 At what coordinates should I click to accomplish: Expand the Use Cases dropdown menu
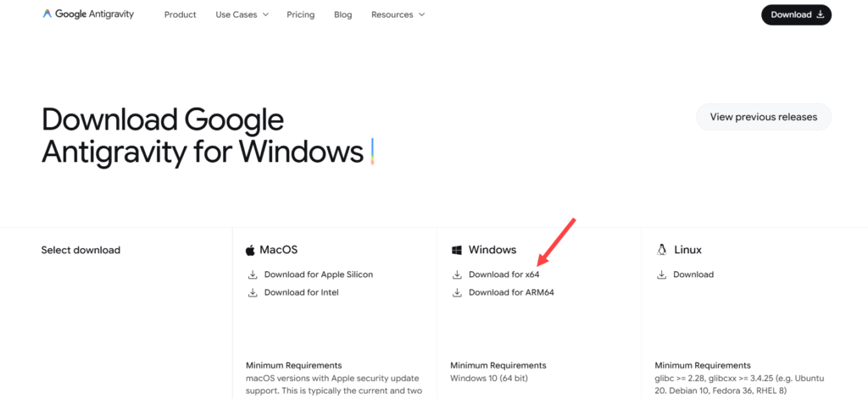pos(242,14)
